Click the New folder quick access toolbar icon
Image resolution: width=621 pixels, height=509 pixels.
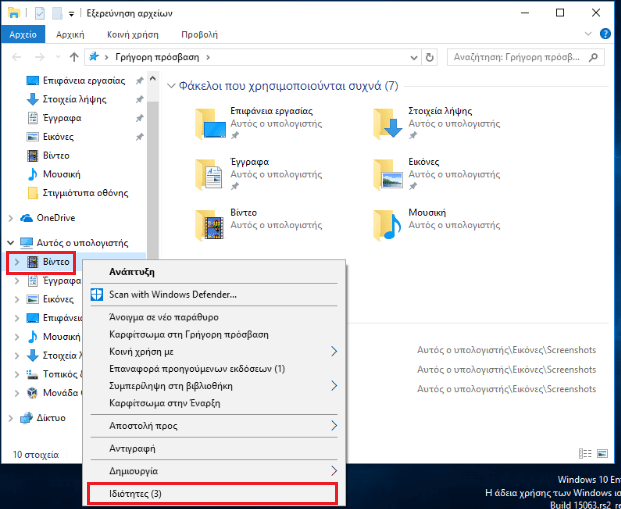click(57, 14)
